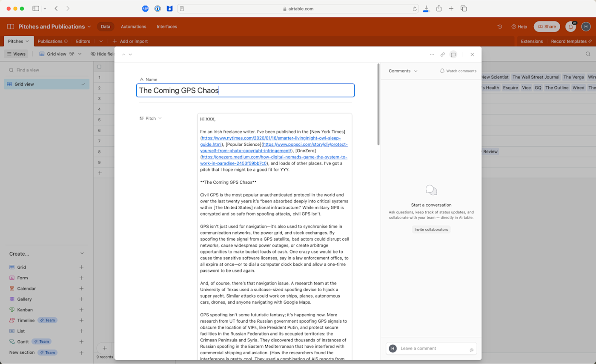Create a Gantt view
This screenshot has width=596, height=364.
pos(47,341)
